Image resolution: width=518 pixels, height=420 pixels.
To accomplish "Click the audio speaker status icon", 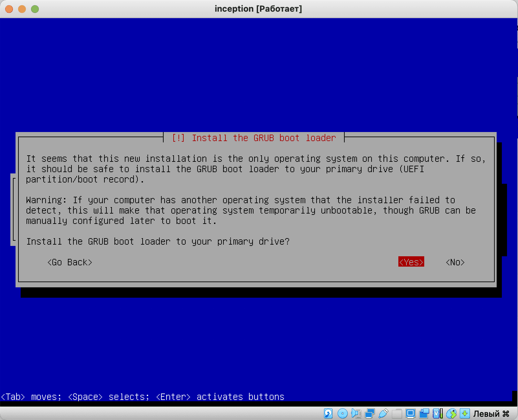I will coord(356,413).
